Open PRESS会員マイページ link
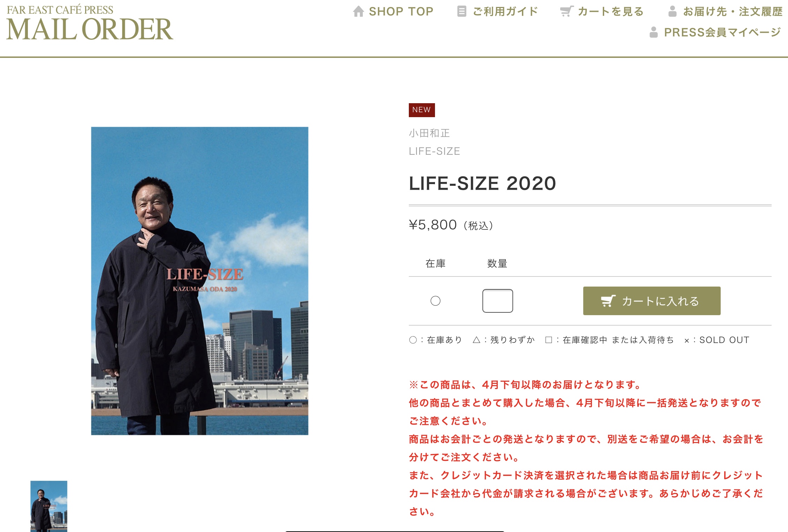 click(715, 32)
